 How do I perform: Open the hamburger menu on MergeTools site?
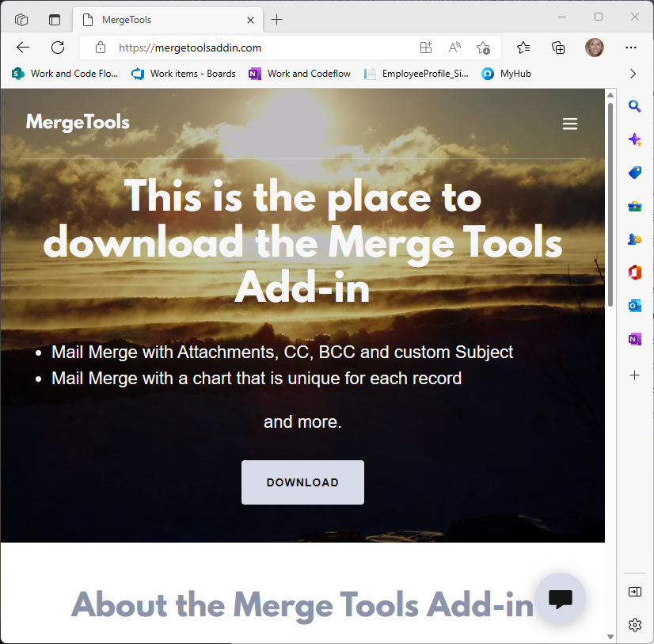tap(569, 124)
